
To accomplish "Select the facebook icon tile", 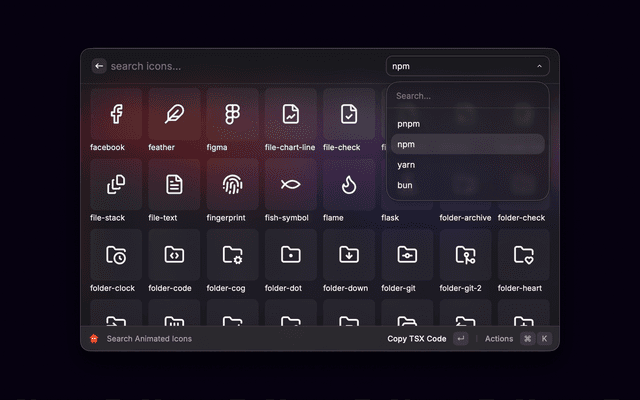I will 116,114.
